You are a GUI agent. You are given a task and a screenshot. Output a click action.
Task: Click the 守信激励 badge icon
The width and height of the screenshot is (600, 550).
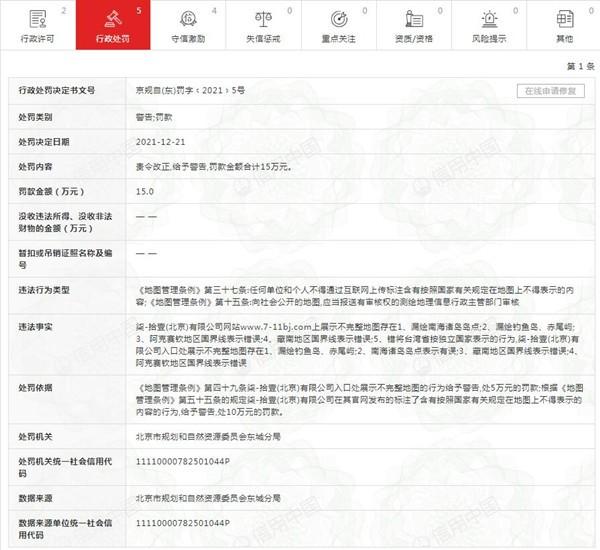(188, 19)
